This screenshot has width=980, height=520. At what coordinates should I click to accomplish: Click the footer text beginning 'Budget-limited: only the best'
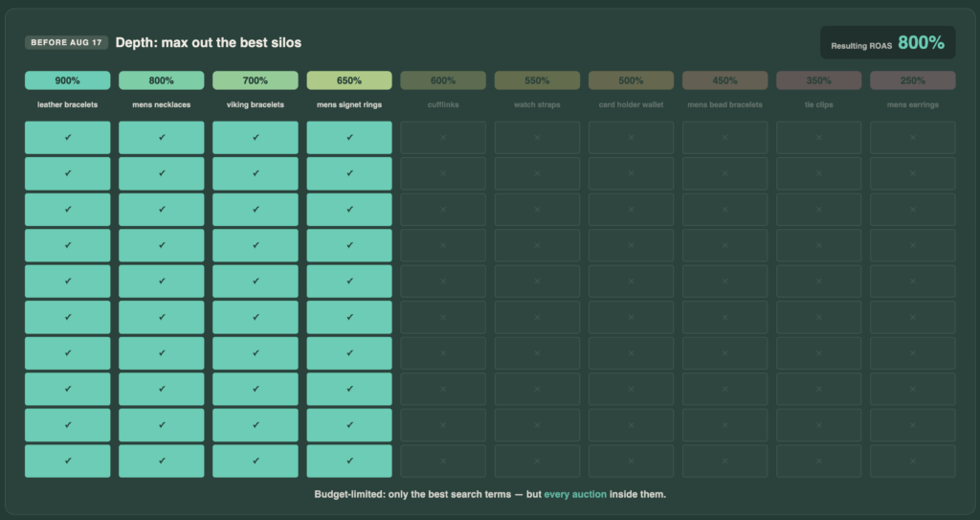(x=490, y=494)
